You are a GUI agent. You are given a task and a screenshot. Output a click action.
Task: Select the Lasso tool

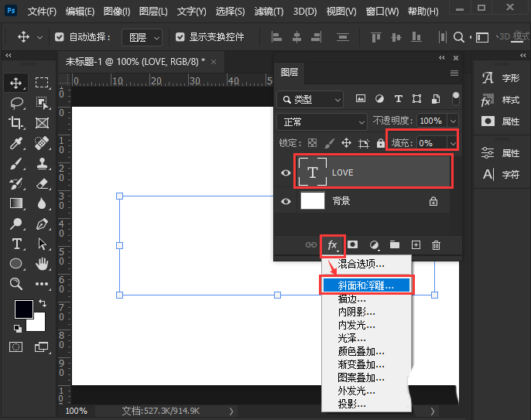tap(16, 103)
